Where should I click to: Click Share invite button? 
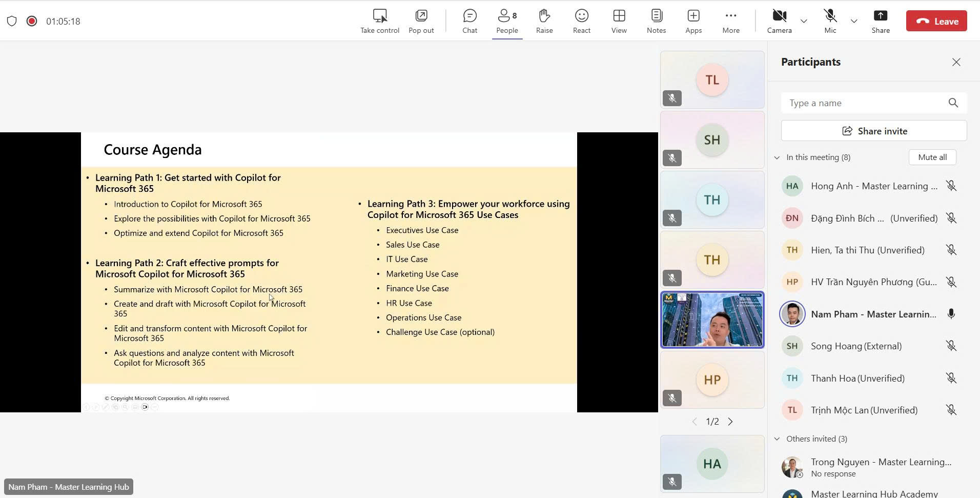click(874, 131)
